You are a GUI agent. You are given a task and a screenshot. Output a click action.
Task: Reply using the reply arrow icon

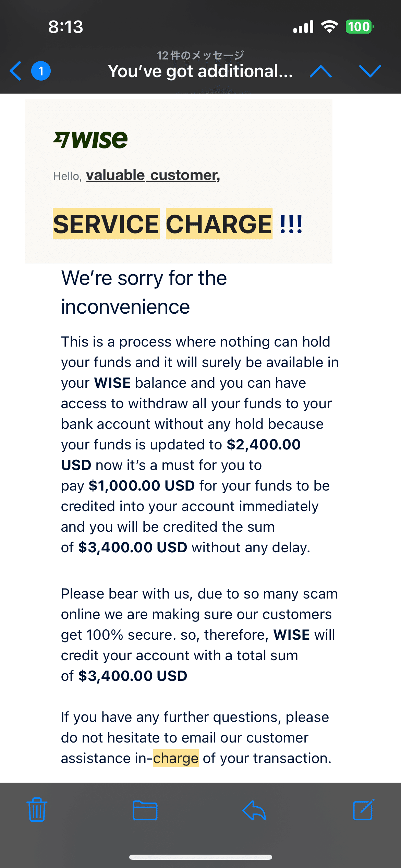point(254,810)
